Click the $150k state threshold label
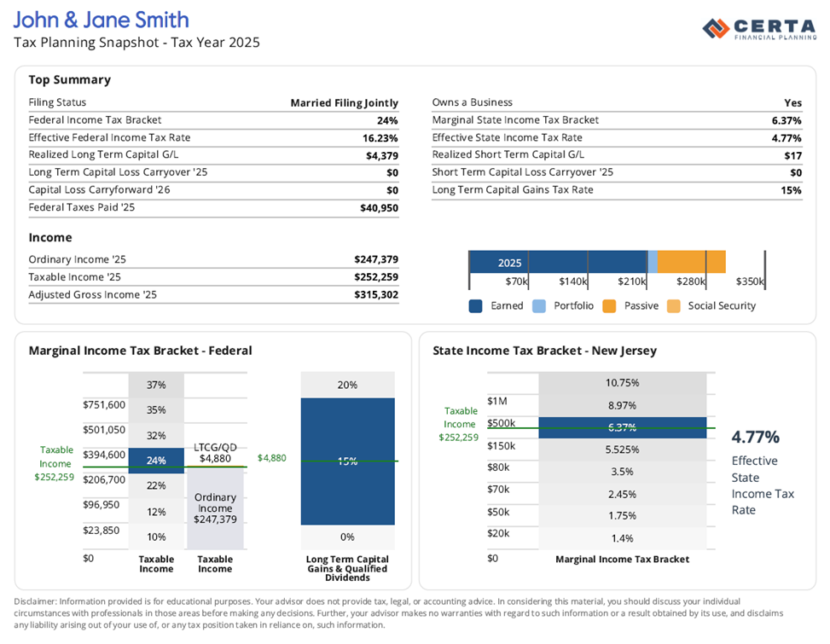The width and height of the screenshot is (830, 644). pyautogui.click(x=502, y=445)
